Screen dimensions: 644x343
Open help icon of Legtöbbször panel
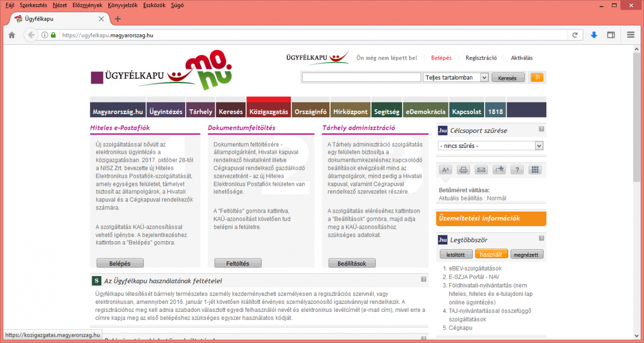coord(541,238)
